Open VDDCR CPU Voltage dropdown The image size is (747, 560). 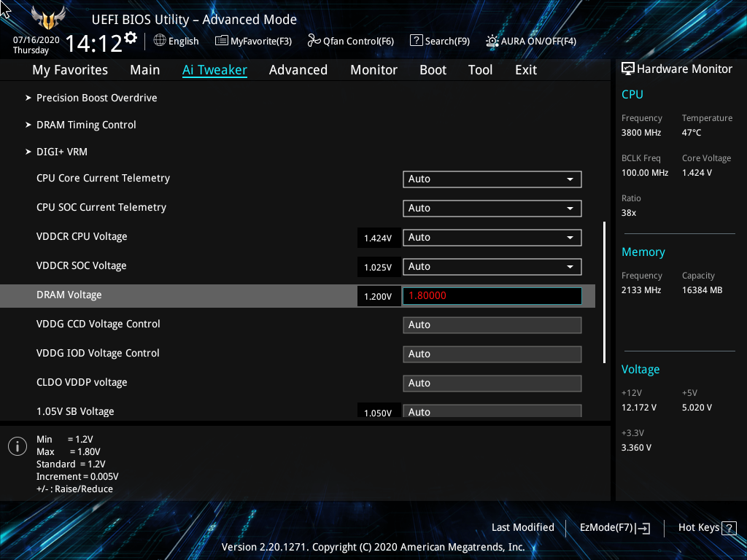[x=492, y=238]
